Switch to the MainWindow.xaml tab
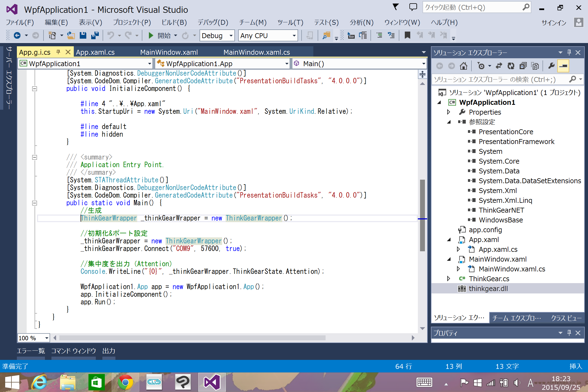The width and height of the screenshot is (588, 392). pyautogui.click(x=169, y=52)
